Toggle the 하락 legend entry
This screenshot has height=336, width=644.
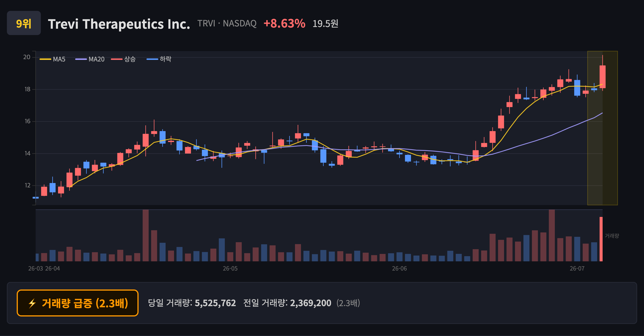159,59
